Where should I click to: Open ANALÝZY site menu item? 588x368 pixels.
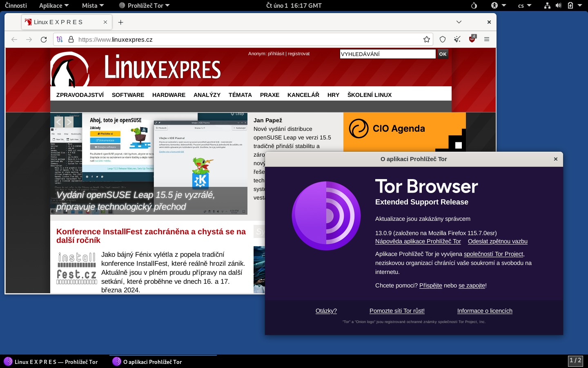tap(207, 95)
